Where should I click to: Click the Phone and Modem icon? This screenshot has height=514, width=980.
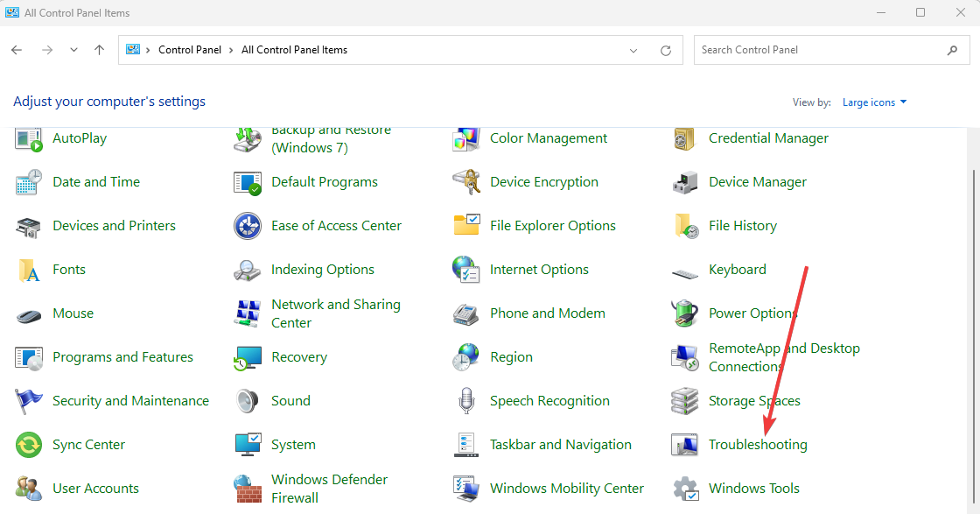[466, 313]
